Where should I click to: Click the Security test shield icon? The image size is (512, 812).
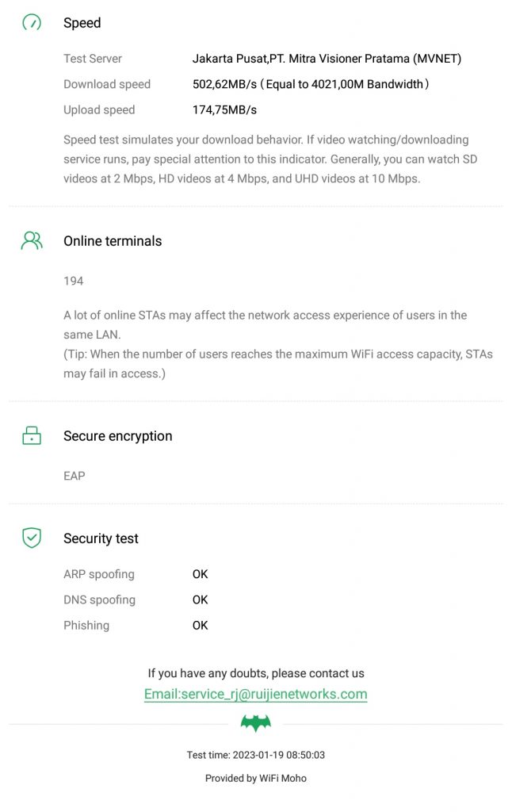pyautogui.click(x=32, y=538)
